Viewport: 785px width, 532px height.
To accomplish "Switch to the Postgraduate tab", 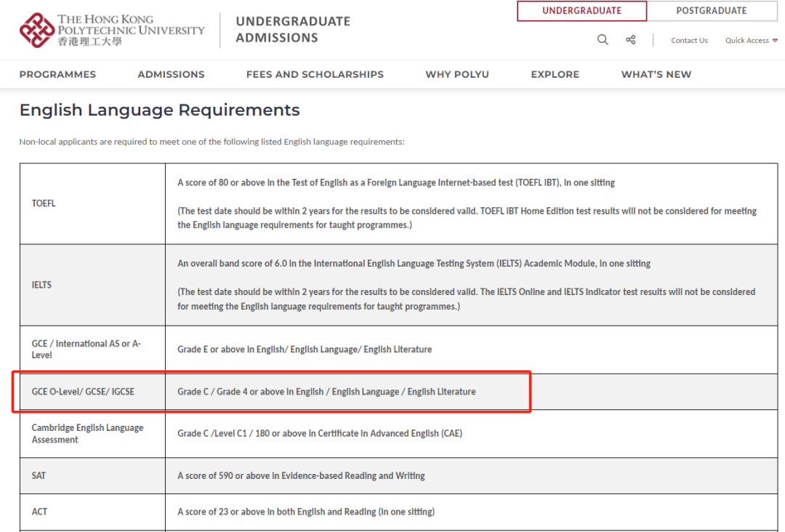I will (712, 10).
